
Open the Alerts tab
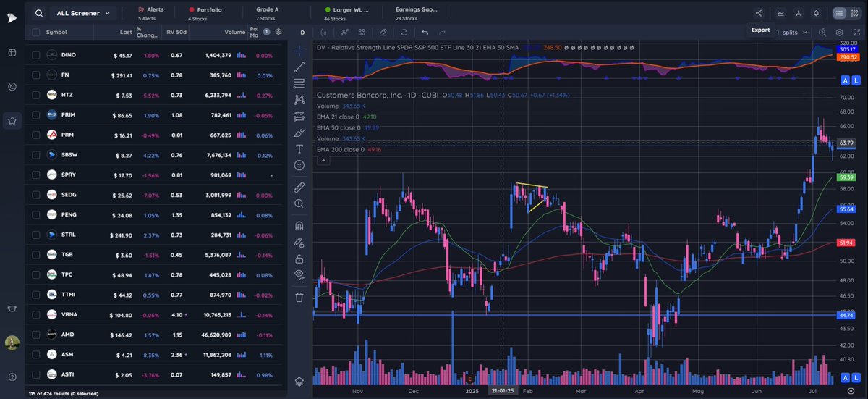(x=150, y=13)
